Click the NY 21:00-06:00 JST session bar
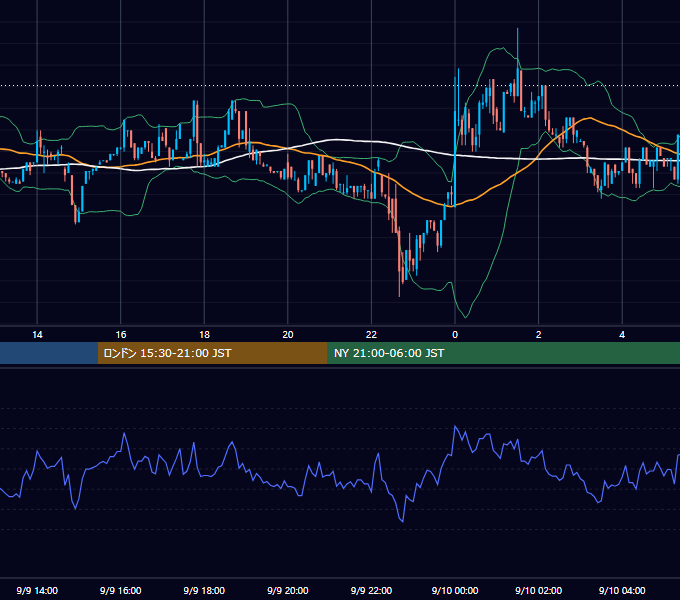680x600 pixels. pyautogui.click(x=503, y=353)
